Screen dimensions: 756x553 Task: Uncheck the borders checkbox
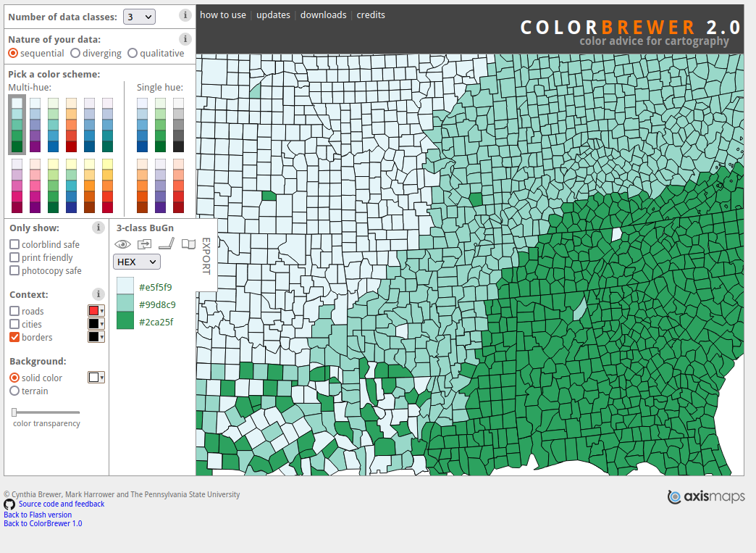pos(14,338)
